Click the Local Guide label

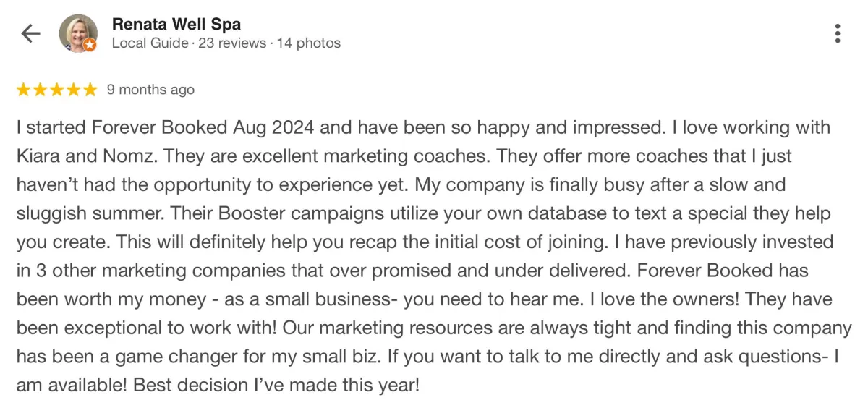150,43
